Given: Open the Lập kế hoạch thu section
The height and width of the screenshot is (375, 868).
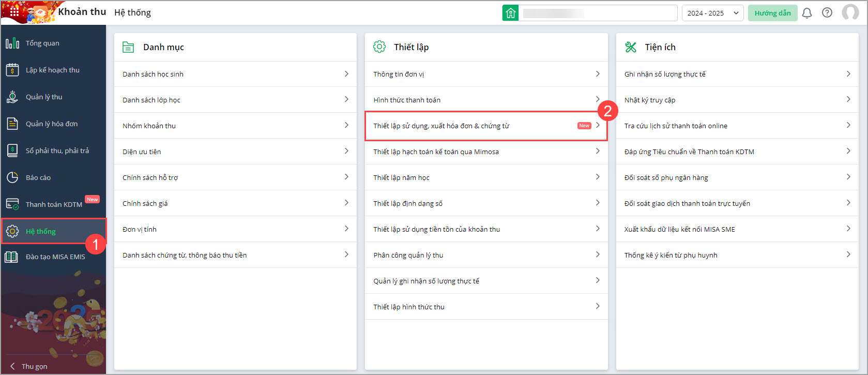Looking at the screenshot, I should coord(52,70).
